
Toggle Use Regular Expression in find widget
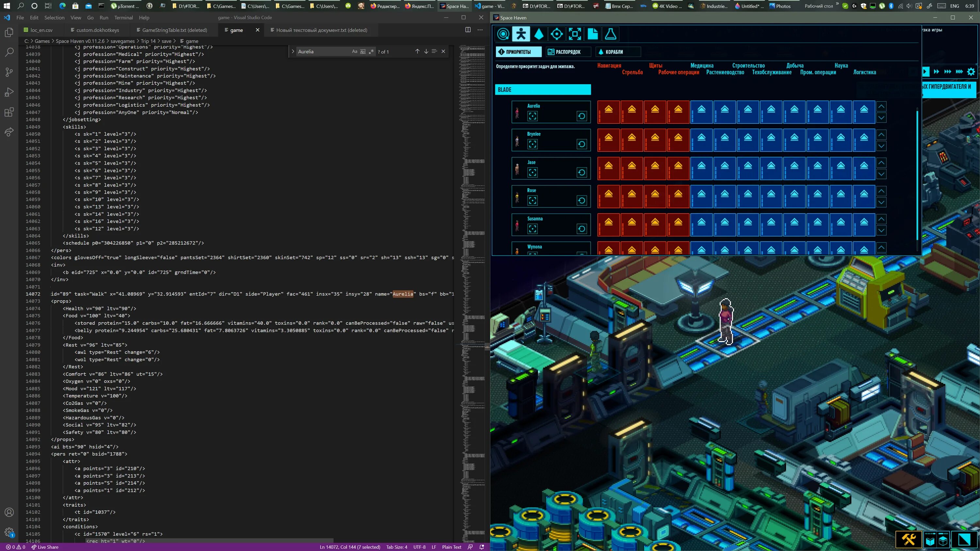[371, 51]
